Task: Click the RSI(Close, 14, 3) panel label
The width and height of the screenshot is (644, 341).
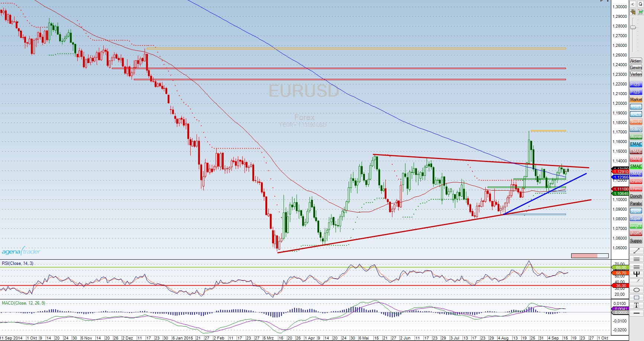Action: (x=17, y=263)
